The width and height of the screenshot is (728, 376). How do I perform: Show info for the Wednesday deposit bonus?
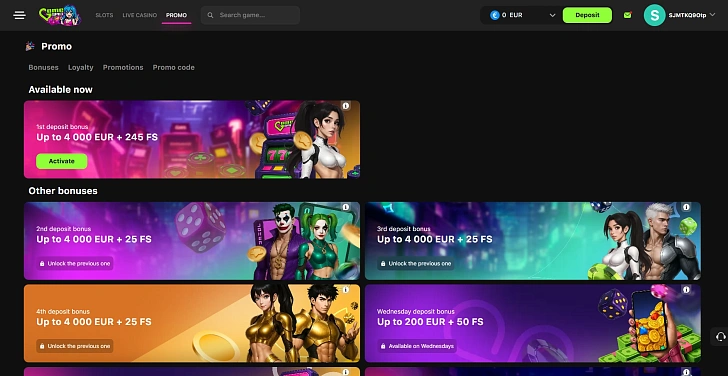tap(686, 290)
